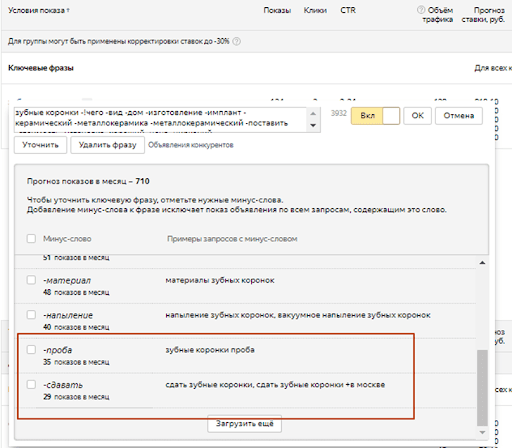Tick the -проба minus-word checkbox

31,349
